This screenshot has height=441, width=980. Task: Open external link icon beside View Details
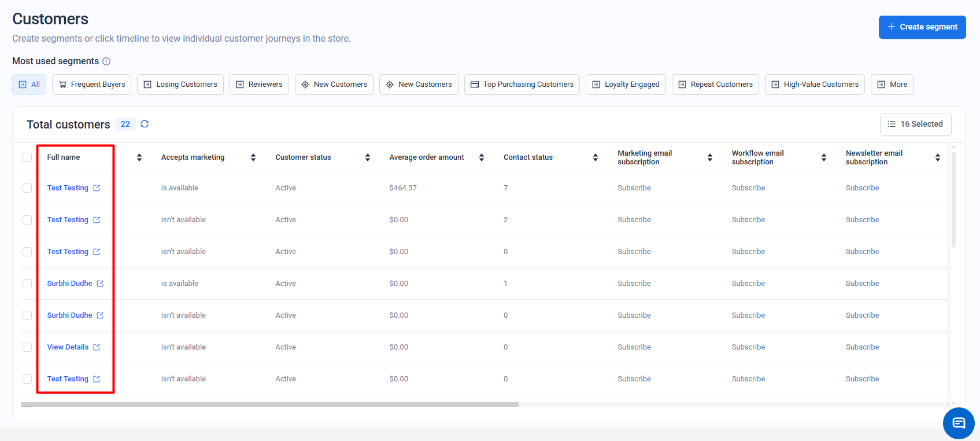coord(97,347)
